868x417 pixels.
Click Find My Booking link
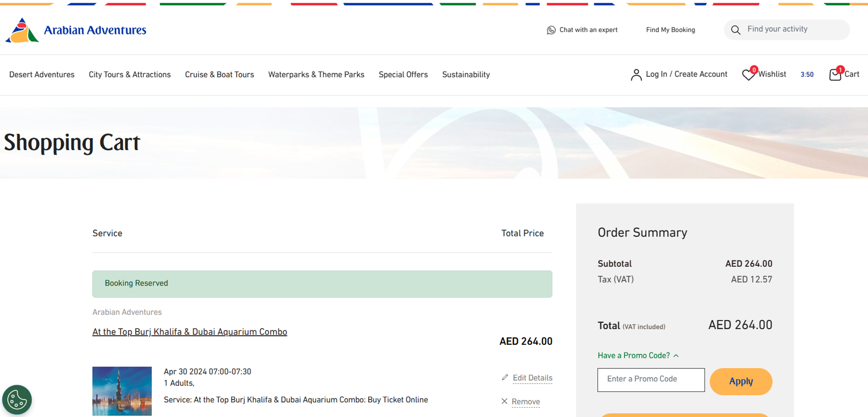coord(670,30)
